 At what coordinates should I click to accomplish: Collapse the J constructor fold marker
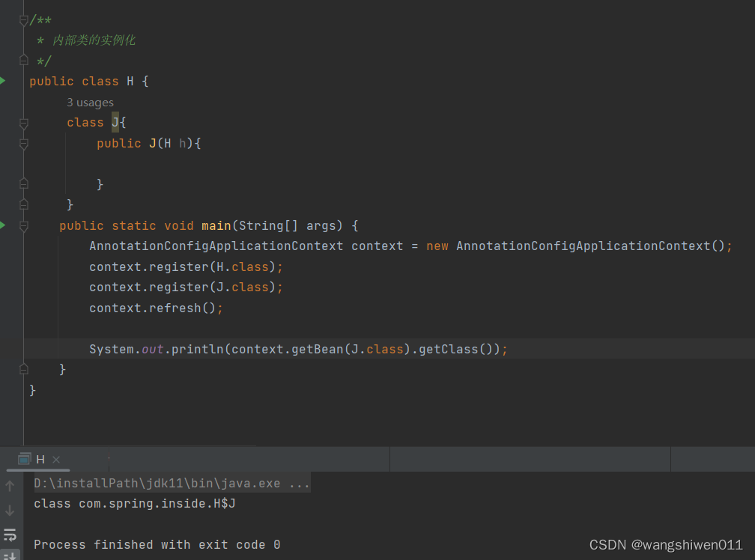[x=24, y=143]
